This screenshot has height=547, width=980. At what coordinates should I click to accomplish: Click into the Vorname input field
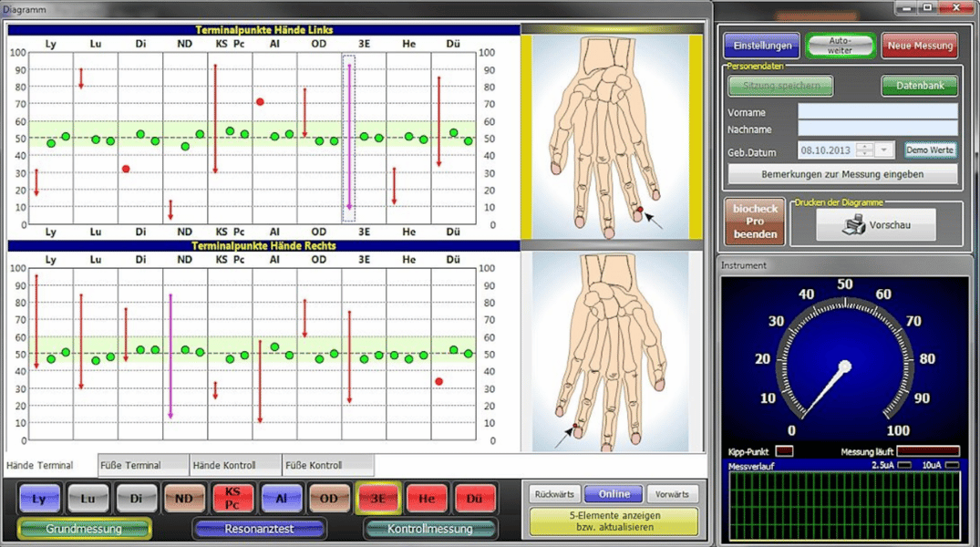point(877,112)
